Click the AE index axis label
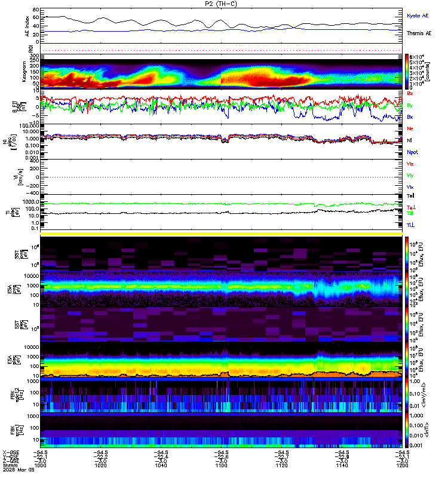Screen dimensions: 448x478 tap(27, 26)
